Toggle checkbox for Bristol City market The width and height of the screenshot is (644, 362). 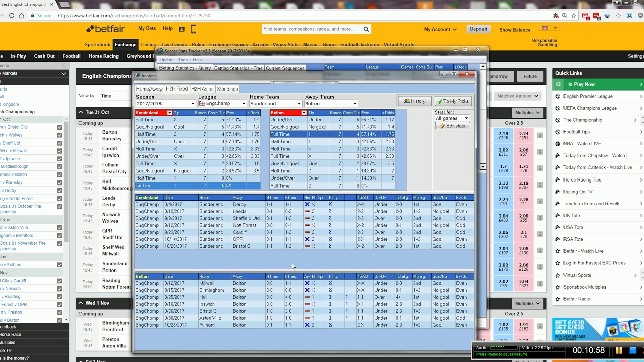[59, 127]
